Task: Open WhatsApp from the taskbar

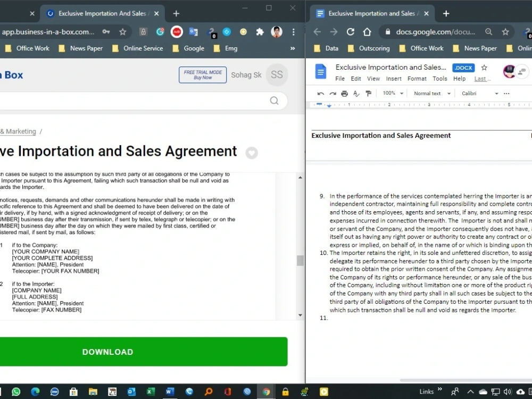Action: 16,392
